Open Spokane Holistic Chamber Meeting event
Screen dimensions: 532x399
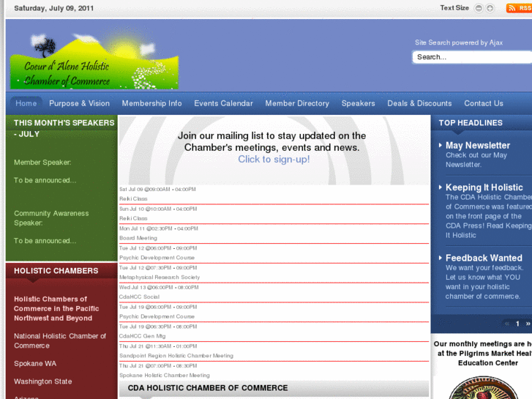pos(164,376)
